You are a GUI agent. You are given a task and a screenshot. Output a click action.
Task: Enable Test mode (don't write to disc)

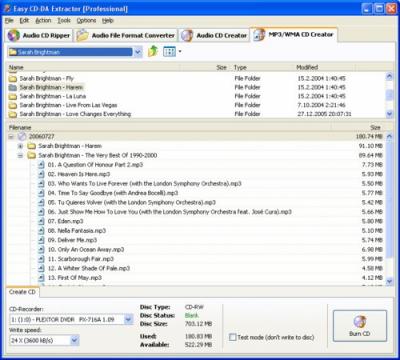tap(232, 337)
